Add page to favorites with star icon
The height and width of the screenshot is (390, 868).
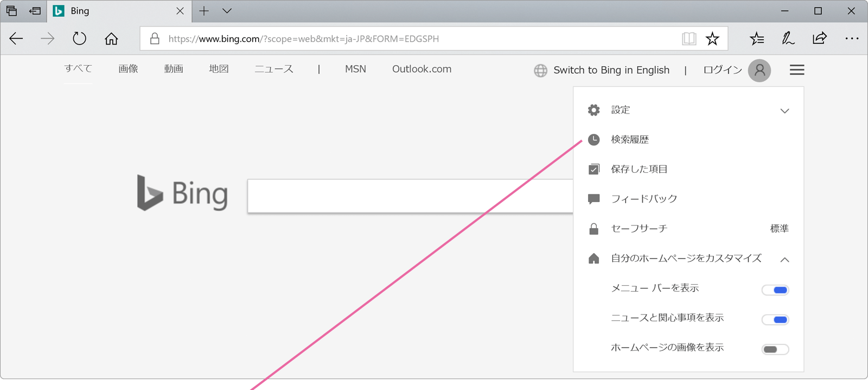712,39
